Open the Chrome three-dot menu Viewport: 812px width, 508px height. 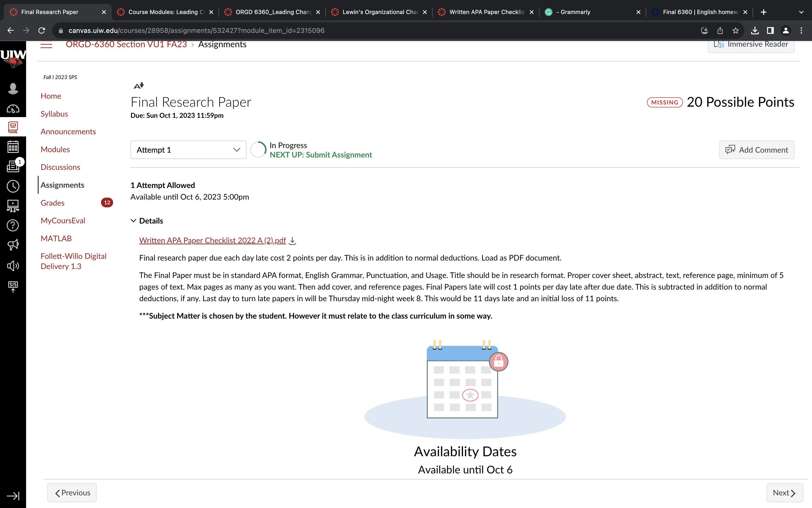[801, 30]
